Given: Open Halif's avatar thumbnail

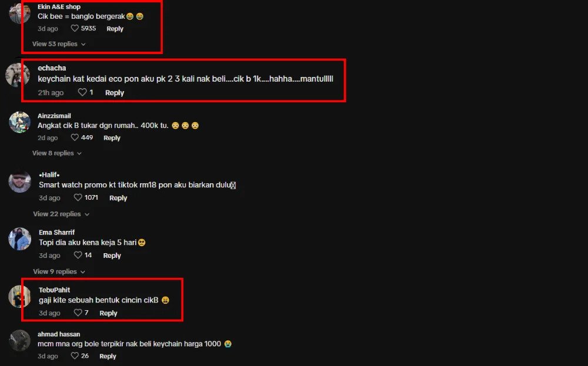Looking at the screenshot, I should [20, 182].
